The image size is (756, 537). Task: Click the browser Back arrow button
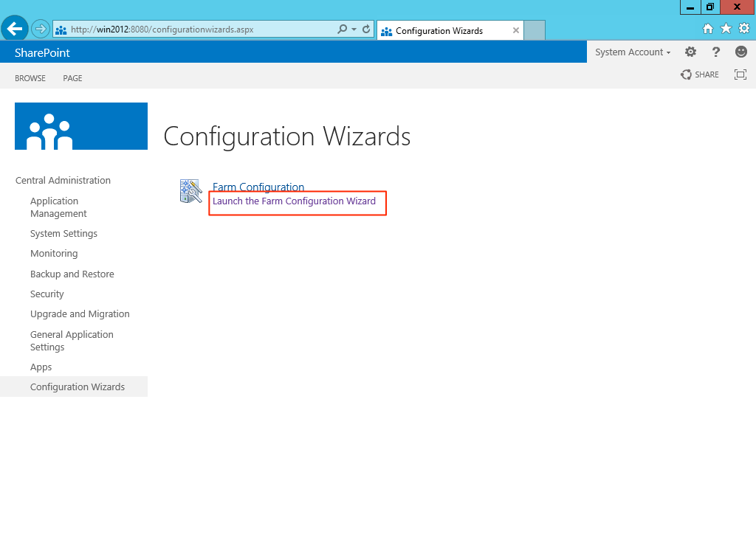tap(15, 29)
